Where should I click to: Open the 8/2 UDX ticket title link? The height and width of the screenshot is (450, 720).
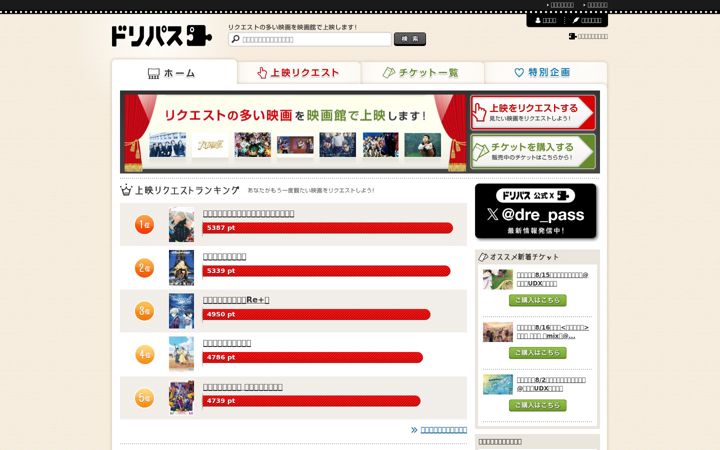pyautogui.click(x=551, y=384)
